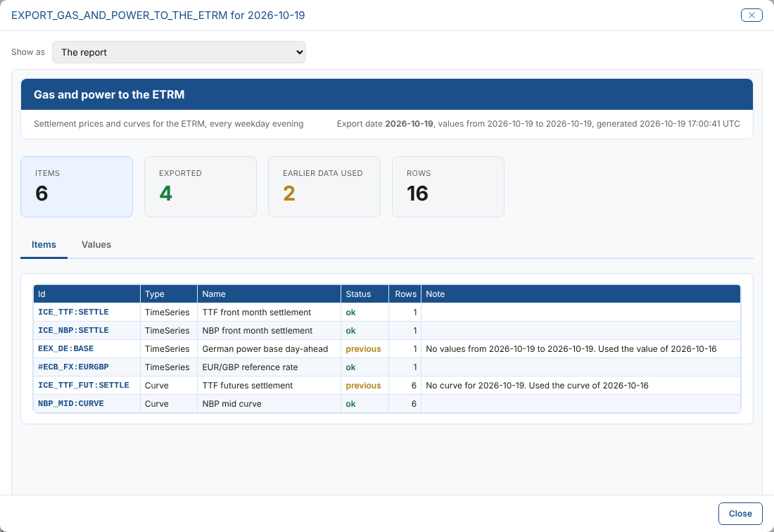Open the #ECB_FX:EURGBP item id
Viewport: 774px width, 532px height.
(x=74, y=367)
